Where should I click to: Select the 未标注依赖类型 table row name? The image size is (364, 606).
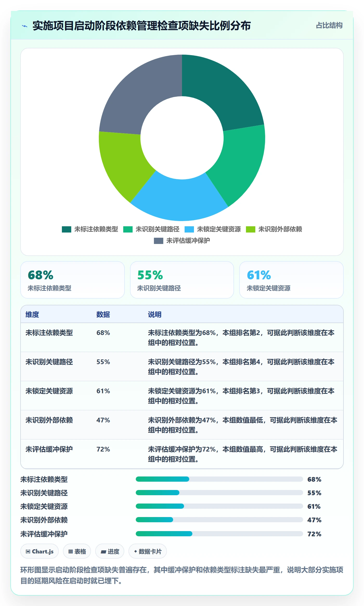(x=49, y=333)
